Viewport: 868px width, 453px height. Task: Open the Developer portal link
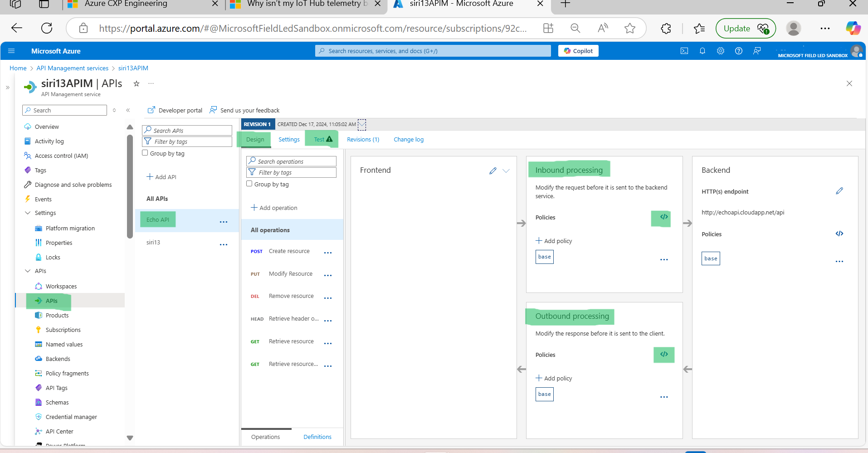pos(175,110)
